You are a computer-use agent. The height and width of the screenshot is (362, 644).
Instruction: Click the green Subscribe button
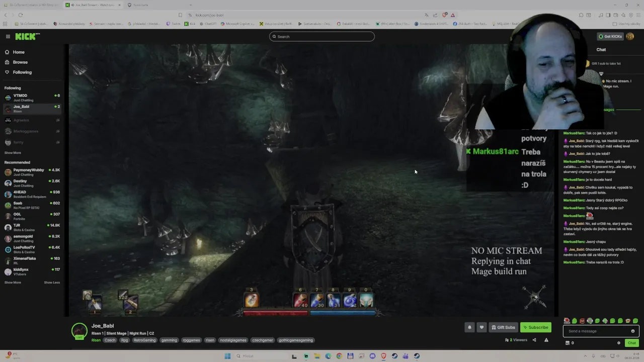(x=536, y=327)
